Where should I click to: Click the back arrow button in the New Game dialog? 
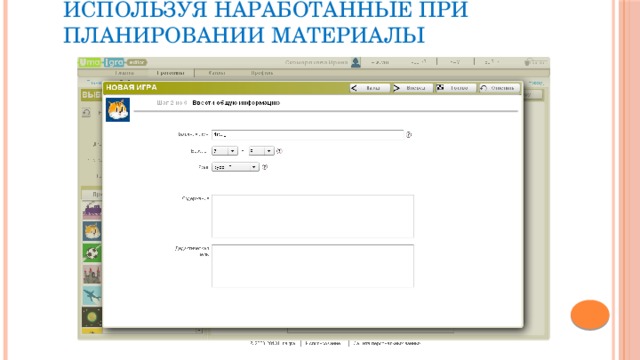[x=370, y=88]
